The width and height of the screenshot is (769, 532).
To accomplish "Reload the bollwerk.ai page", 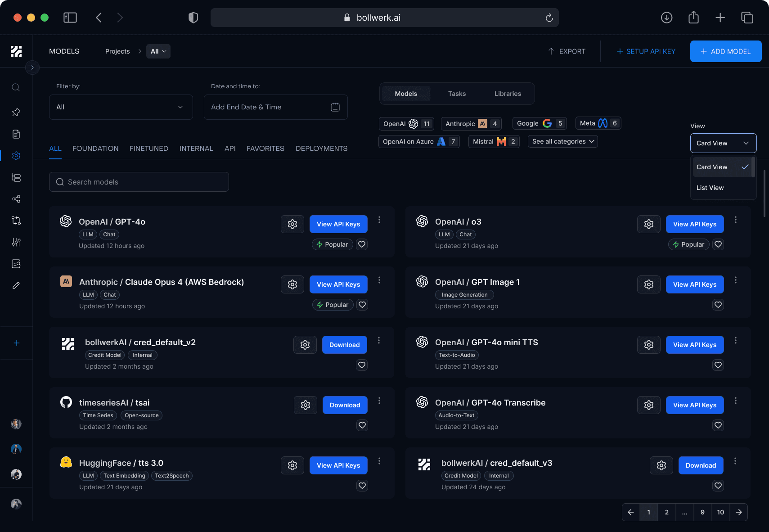I will (549, 18).
